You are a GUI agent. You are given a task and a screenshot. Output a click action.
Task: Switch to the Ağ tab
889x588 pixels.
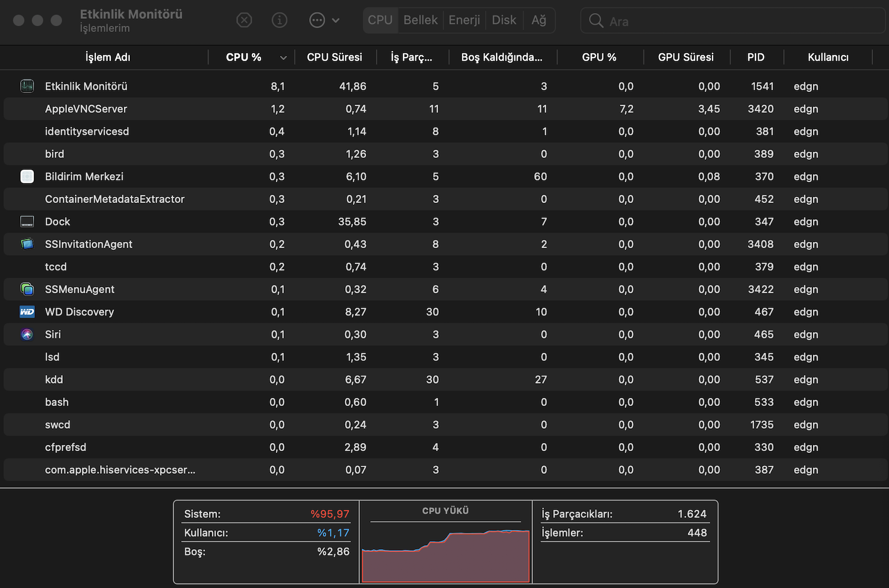539,20
